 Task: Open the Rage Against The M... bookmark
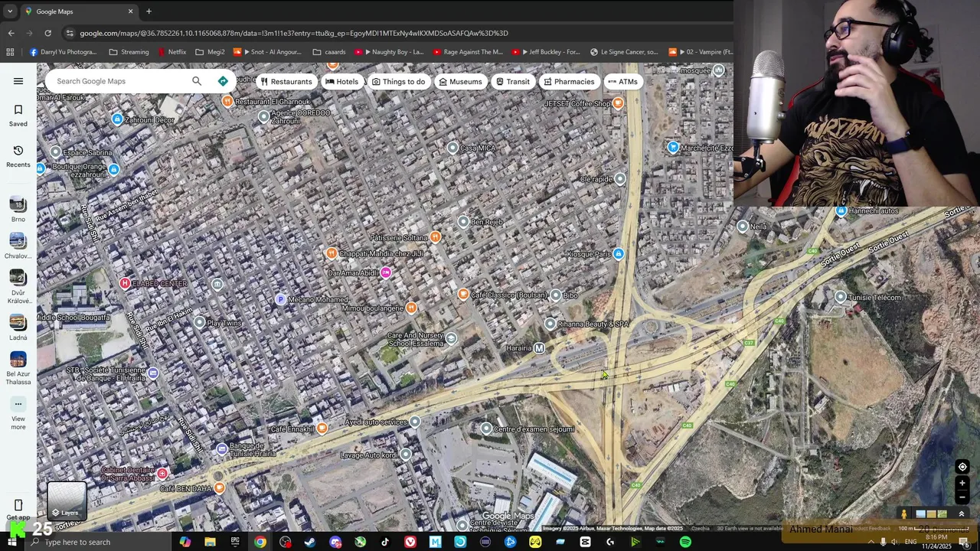(x=468, y=52)
